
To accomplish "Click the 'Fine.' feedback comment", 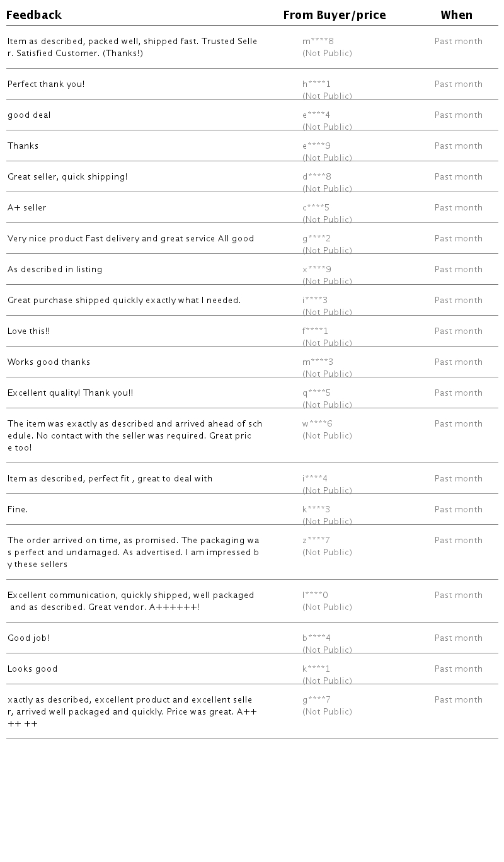I will [x=18, y=510].
